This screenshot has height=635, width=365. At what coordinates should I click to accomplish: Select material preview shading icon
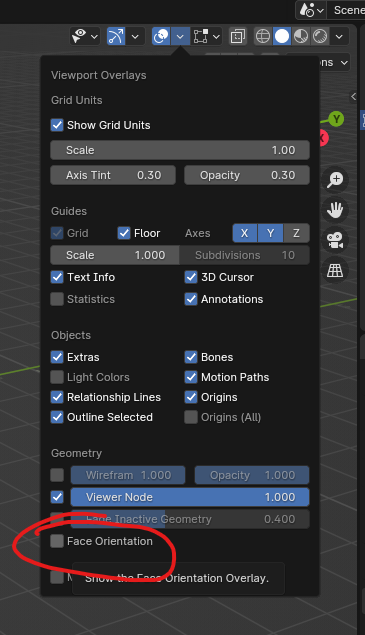[301, 36]
